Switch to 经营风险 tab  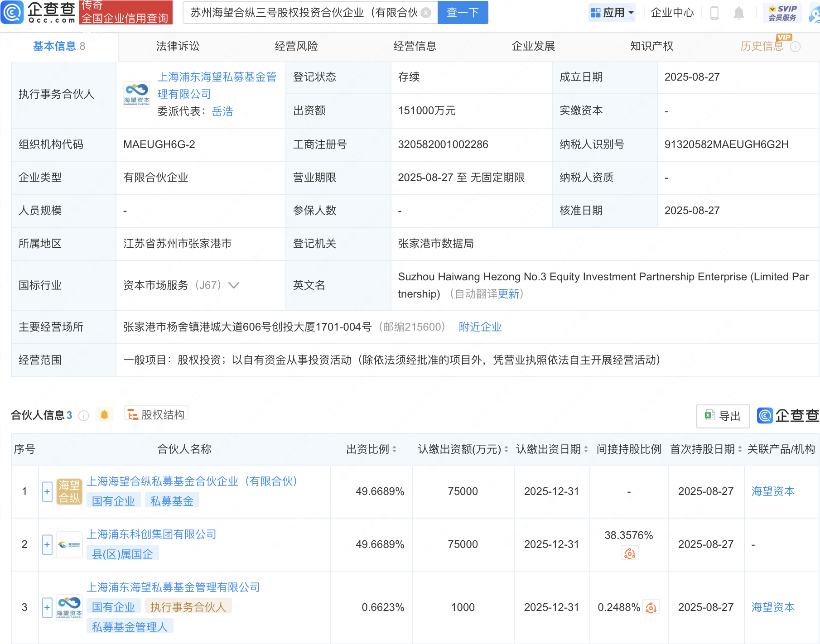(296, 46)
